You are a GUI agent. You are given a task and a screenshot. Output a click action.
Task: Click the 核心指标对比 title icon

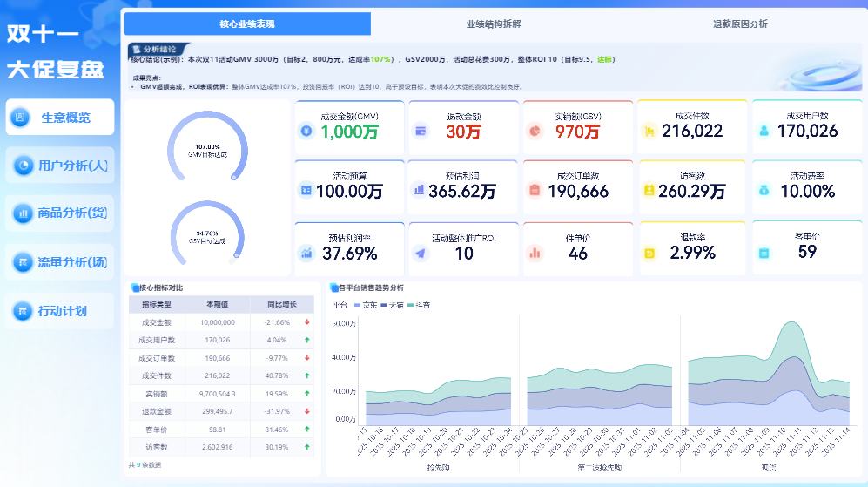(x=135, y=287)
